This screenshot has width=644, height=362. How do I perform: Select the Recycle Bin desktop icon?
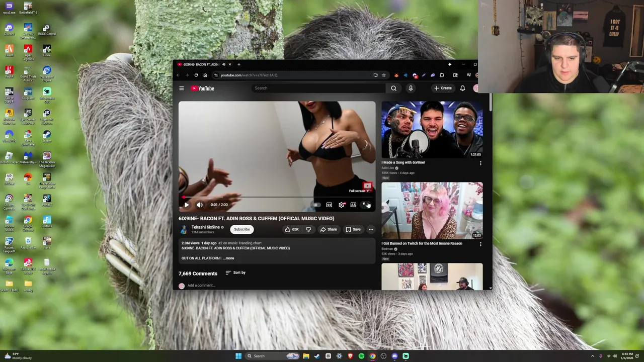(28, 243)
